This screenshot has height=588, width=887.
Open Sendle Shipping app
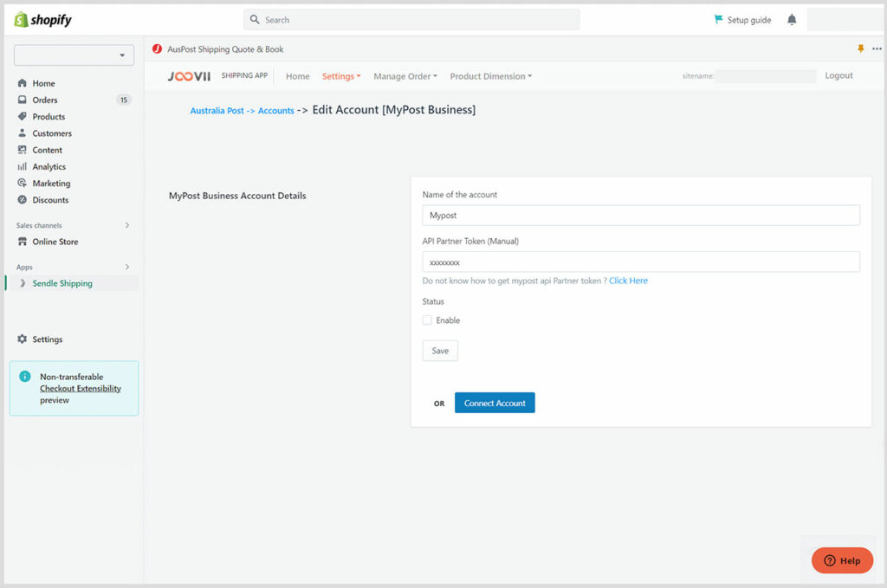(62, 283)
